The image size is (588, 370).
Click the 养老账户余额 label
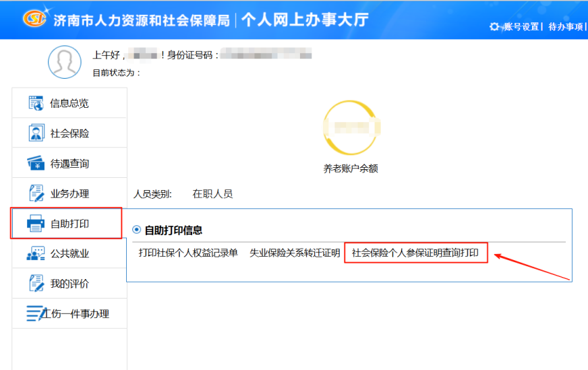351,168
